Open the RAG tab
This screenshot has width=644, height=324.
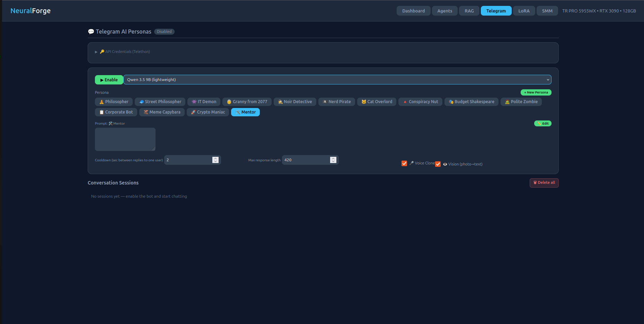[469, 11]
